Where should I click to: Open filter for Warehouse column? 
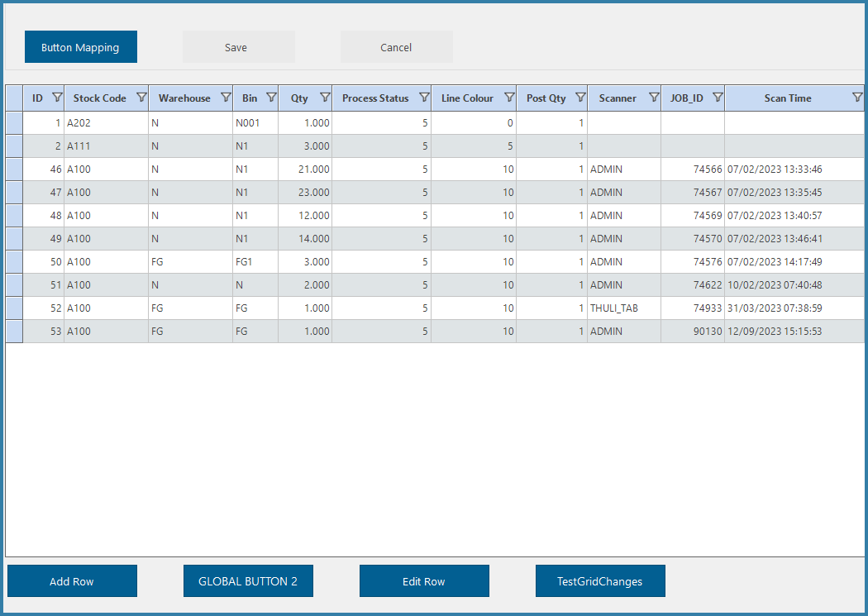pos(226,98)
